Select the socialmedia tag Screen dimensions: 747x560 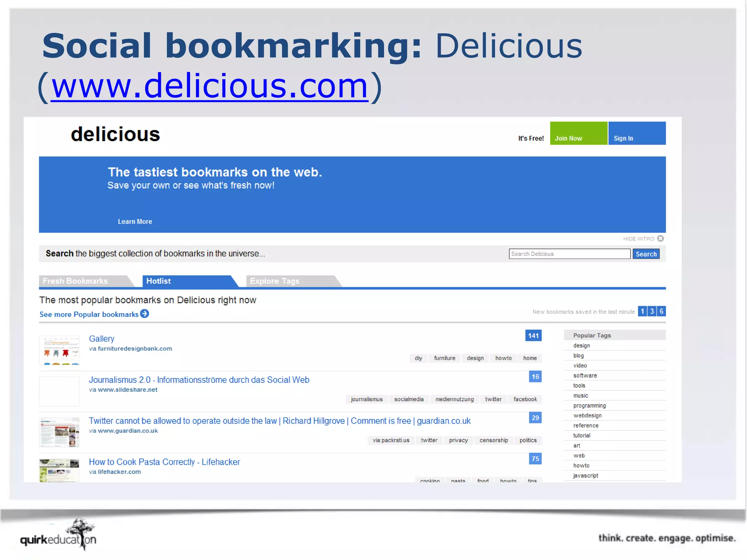(x=409, y=399)
